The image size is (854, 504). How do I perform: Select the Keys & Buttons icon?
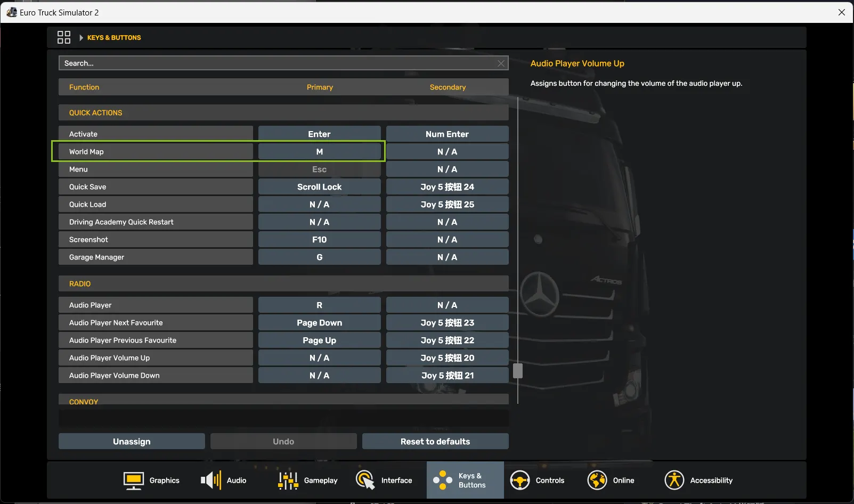(x=443, y=480)
